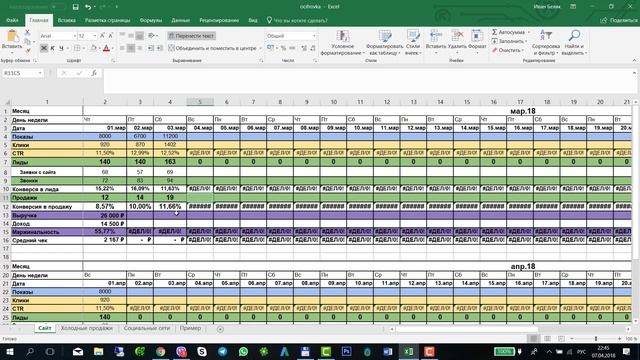The height and width of the screenshot is (360, 640).
Task: Save the workbook with the floppy disk icon
Action: tap(76, 7)
